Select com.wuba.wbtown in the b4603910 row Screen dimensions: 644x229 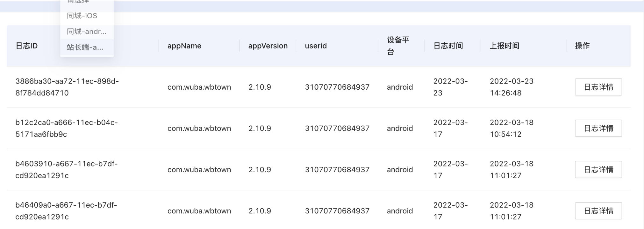(x=199, y=170)
